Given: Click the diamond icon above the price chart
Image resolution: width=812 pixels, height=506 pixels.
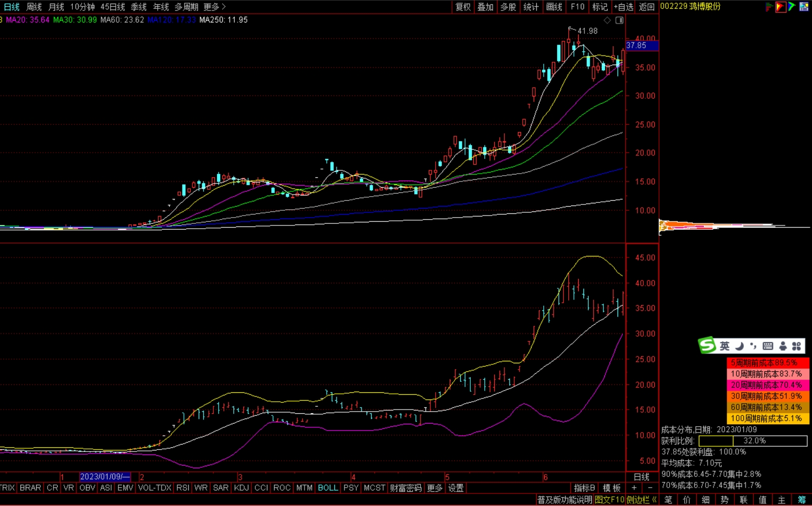Looking at the screenshot, I should (607, 20).
